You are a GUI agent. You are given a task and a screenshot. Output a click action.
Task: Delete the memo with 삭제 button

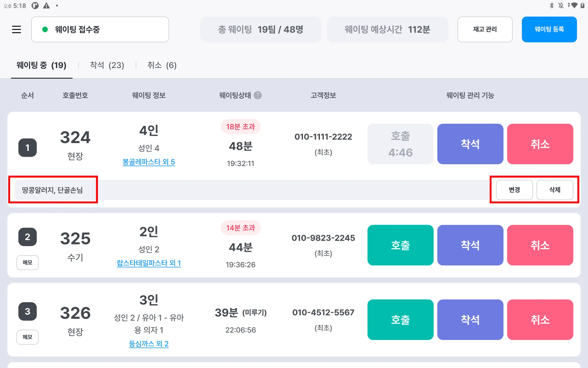555,190
